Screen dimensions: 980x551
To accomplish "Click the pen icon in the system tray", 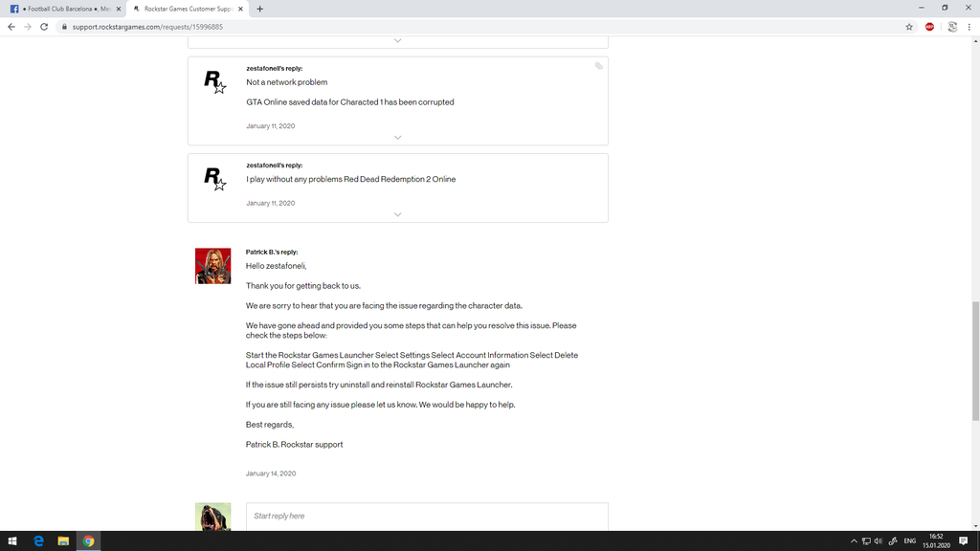I will [x=893, y=541].
